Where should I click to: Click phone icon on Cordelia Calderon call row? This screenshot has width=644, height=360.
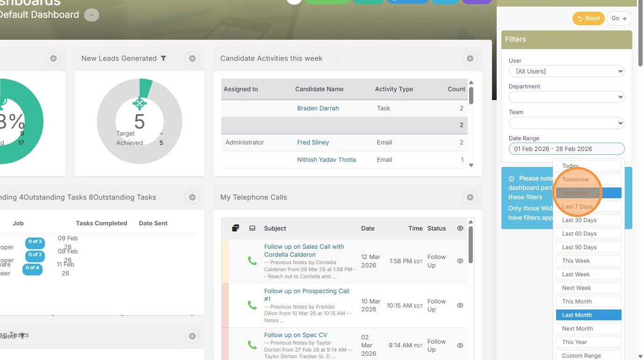click(252, 261)
